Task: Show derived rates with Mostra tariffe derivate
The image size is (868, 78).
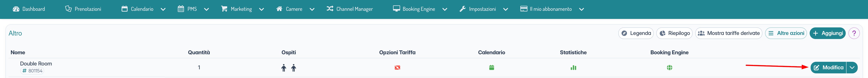Action: [x=728, y=33]
